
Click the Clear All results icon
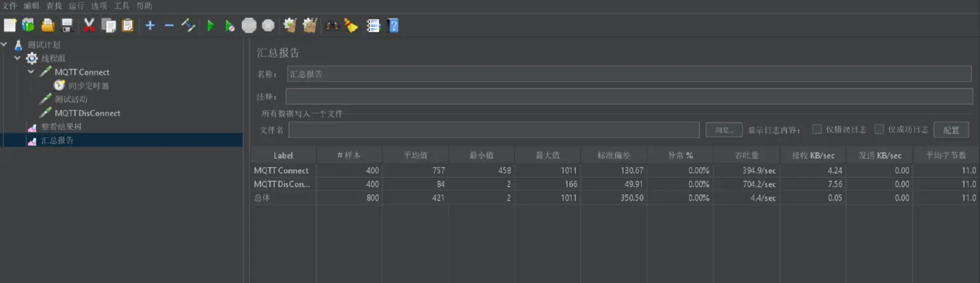[x=310, y=26]
